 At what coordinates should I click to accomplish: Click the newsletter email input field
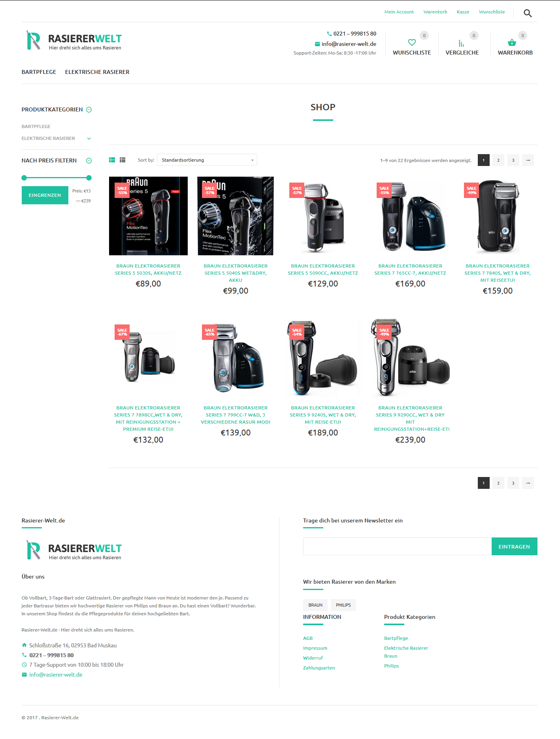397,547
